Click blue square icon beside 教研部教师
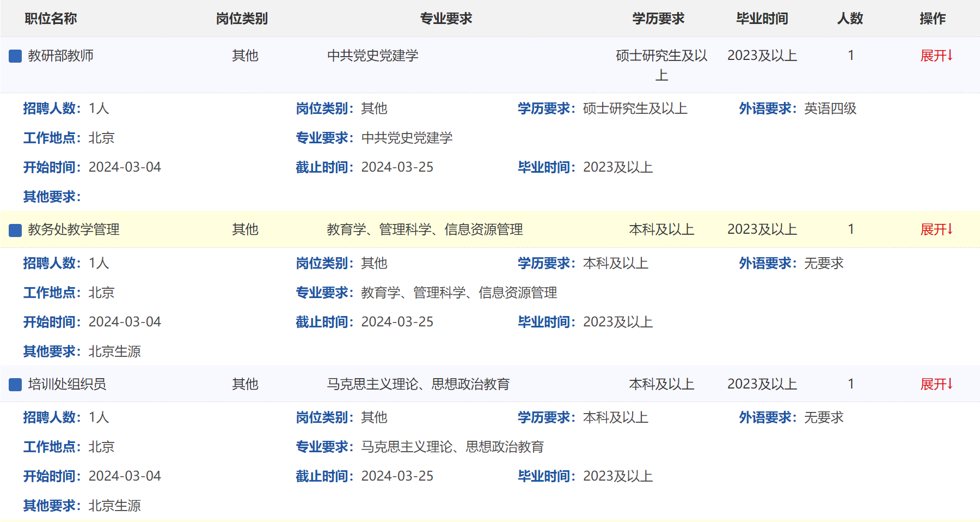Viewport: 980px width, 522px height. click(x=15, y=56)
